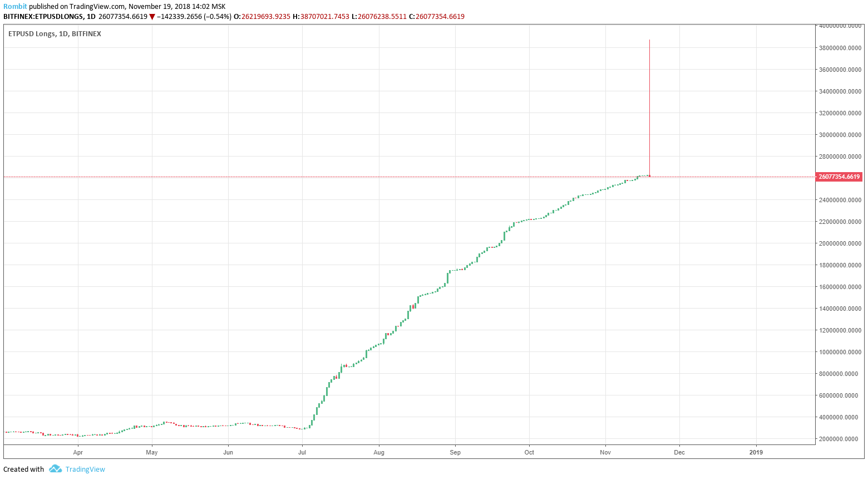868x479 pixels.
Task: Click the 20000000.0000 price axis label
Action: 840,243
